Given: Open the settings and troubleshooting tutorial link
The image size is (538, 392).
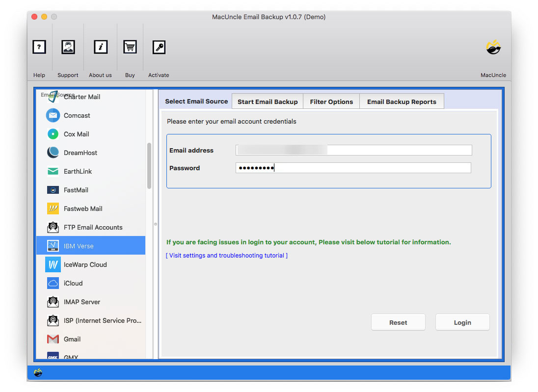Looking at the screenshot, I should pyautogui.click(x=226, y=255).
